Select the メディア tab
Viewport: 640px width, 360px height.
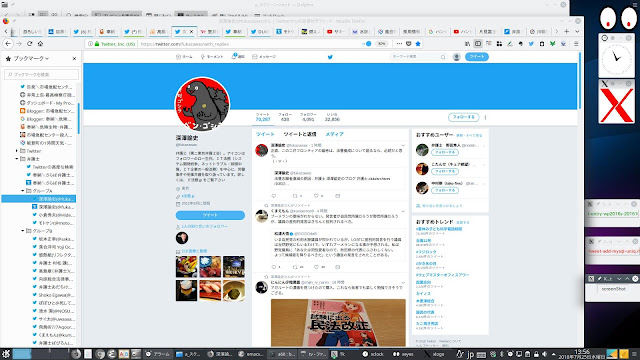334,134
